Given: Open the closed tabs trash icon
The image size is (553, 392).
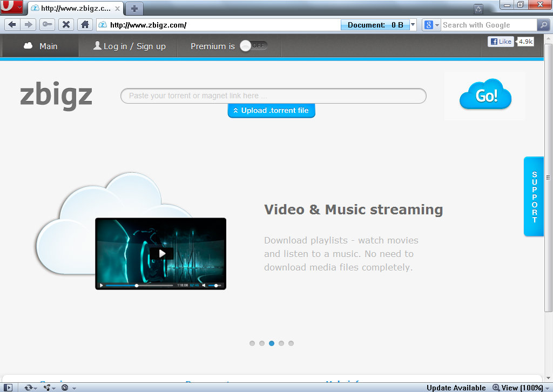Looking at the screenshot, I should click(x=478, y=9).
